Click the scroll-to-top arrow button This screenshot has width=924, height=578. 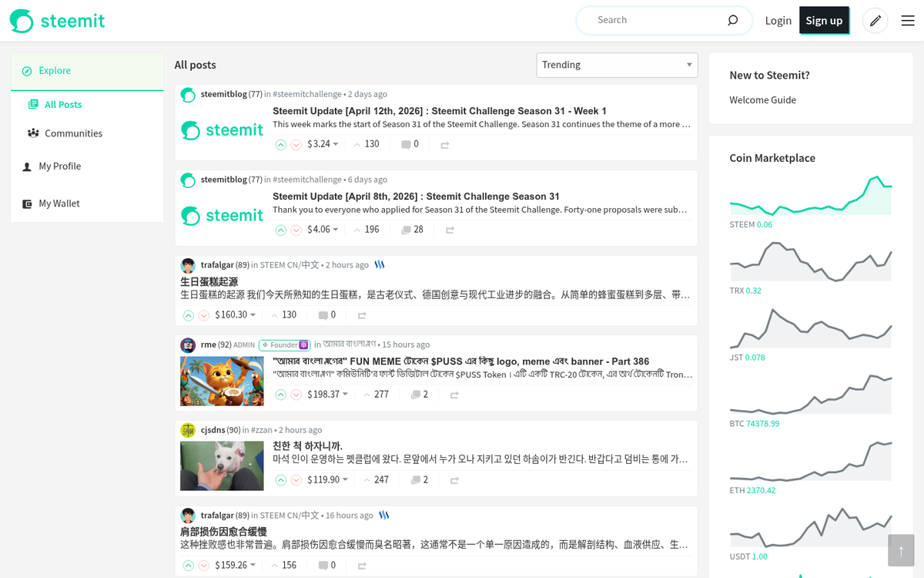click(900, 550)
